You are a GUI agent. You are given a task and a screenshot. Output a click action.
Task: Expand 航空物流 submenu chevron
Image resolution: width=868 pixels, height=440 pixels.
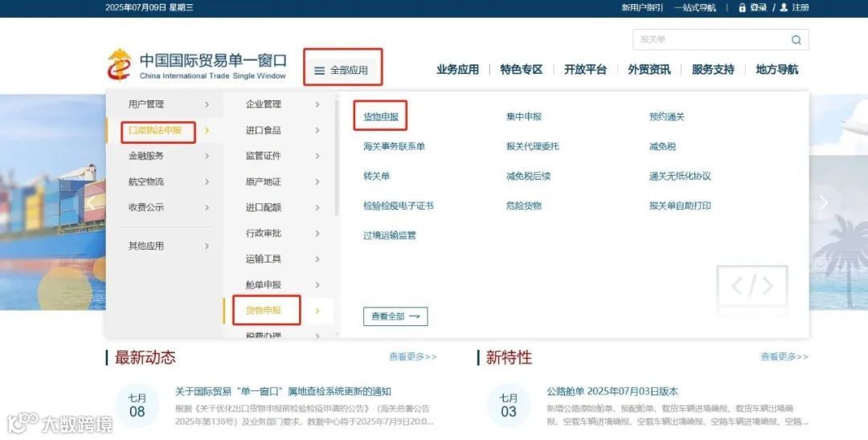click(207, 181)
